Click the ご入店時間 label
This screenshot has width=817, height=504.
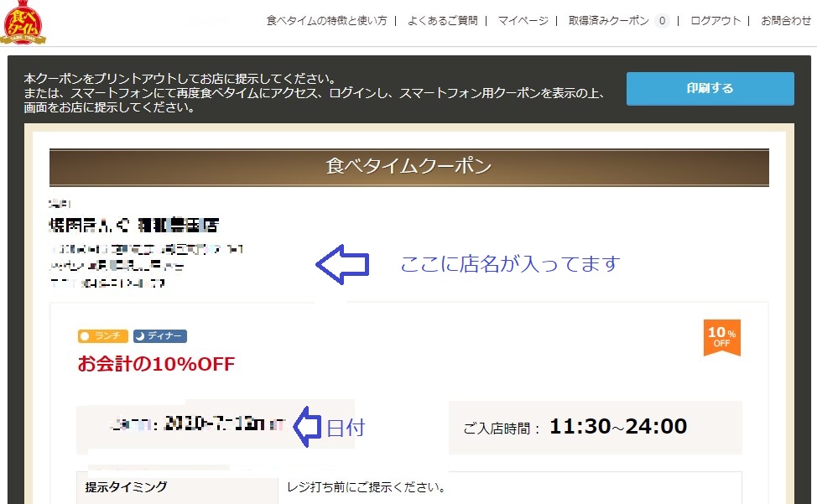pos(502,428)
